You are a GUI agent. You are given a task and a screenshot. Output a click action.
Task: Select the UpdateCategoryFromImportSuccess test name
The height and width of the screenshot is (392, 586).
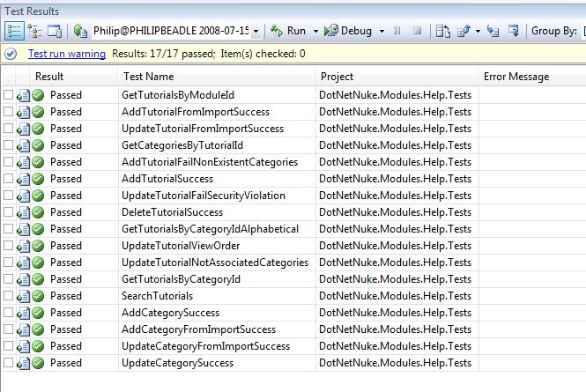tap(205, 346)
